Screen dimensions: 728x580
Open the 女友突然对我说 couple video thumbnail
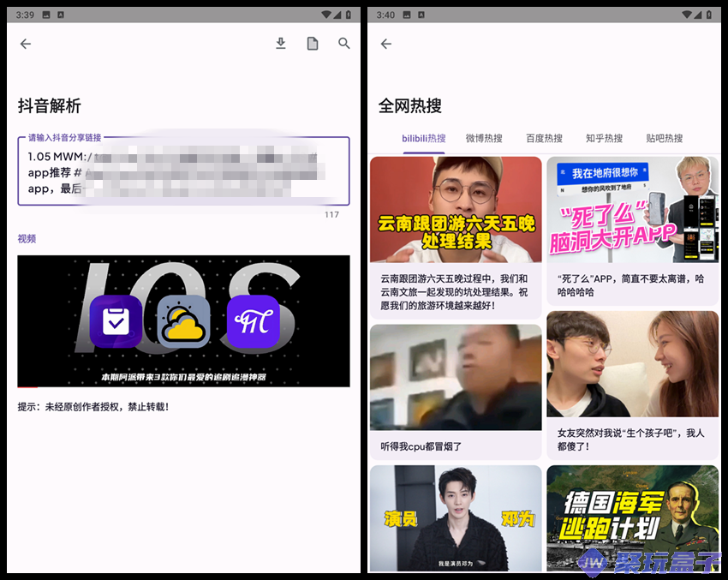[633, 364]
